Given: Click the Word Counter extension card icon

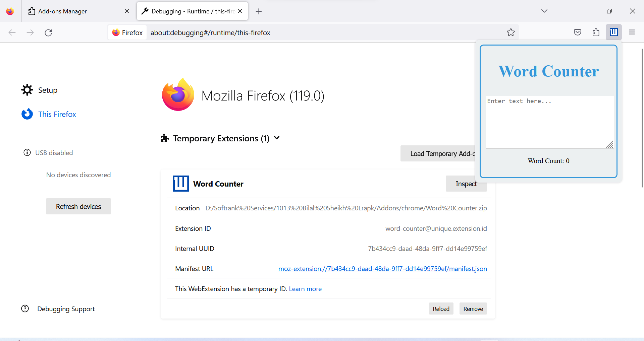Looking at the screenshot, I should point(181,184).
